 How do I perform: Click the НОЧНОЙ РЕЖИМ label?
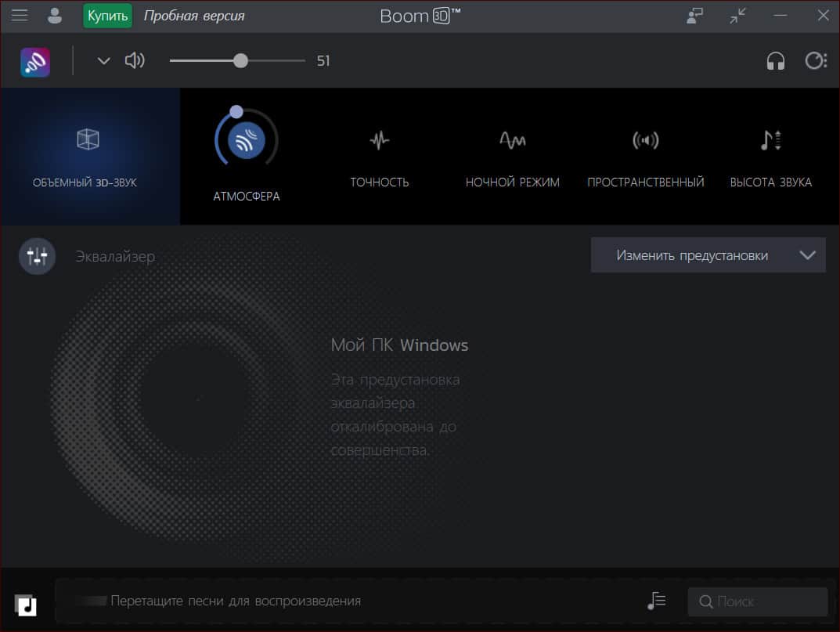(513, 182)
